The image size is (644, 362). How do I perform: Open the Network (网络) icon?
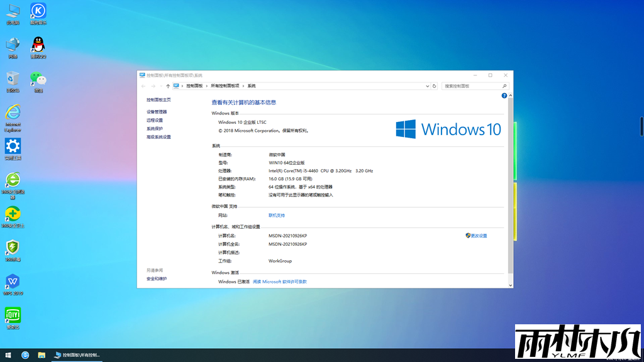pos(13,46)
